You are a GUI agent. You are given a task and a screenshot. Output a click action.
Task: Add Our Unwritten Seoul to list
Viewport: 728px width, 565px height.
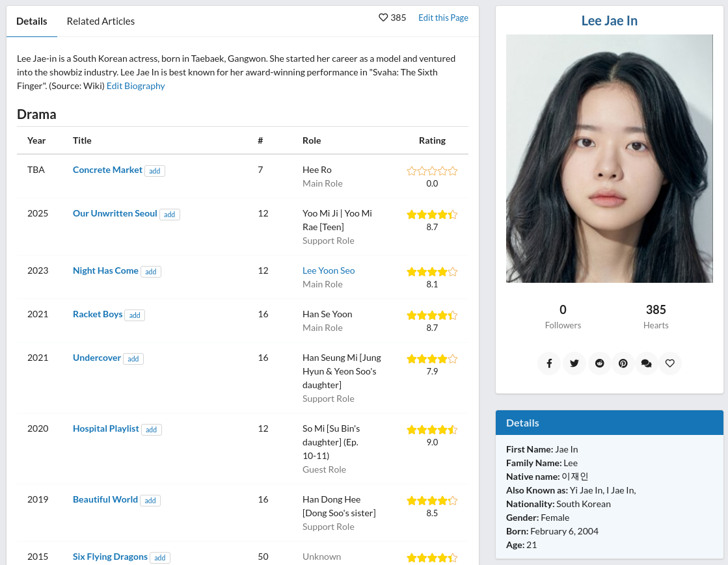click(169, 215)
